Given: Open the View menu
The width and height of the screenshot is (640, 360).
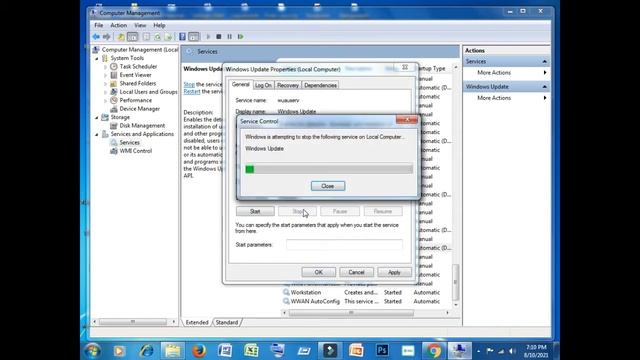Looking at the screenshot, I should pos(140,25).
